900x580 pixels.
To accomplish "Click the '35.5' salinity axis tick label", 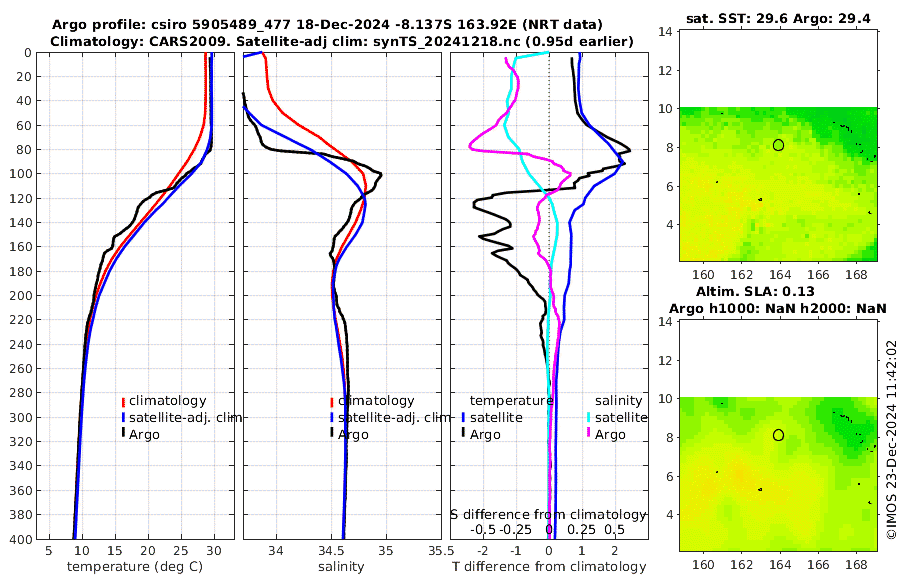I will [x=441, y=550].
